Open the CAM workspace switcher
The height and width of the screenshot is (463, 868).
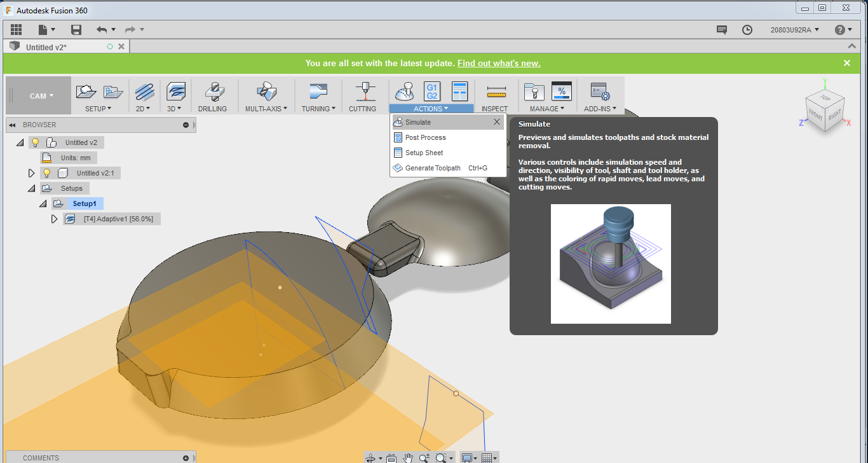pyautogui.click(x=41, y=96)
